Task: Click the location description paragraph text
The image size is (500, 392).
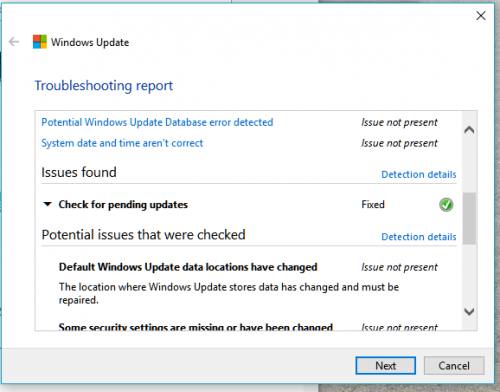Action: tap(229, 293)
